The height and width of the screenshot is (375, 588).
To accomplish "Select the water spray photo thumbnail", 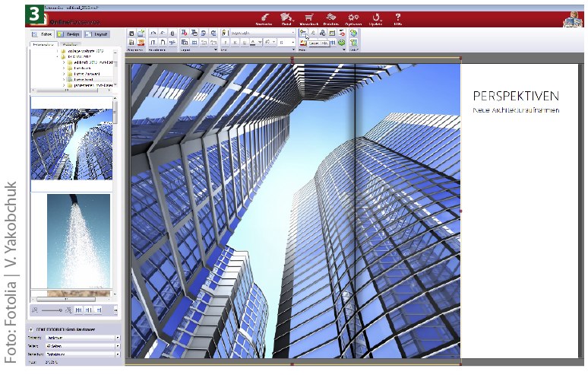I will point(79,241).
